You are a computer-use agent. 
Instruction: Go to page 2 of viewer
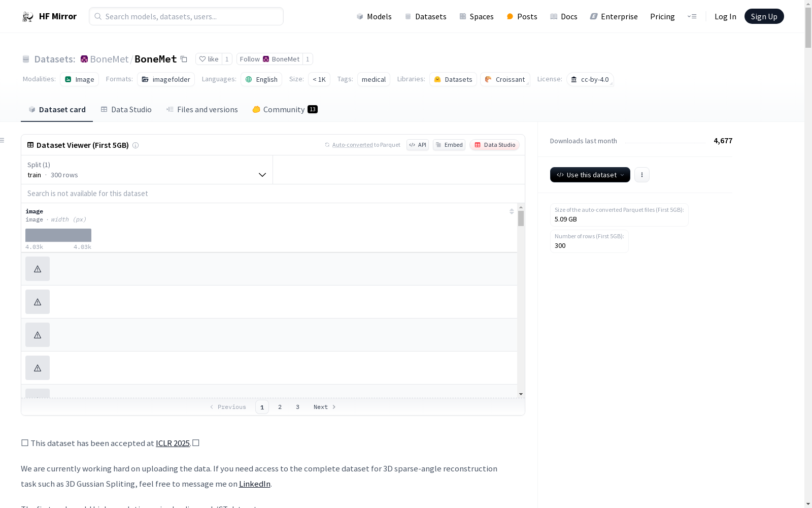(x=280, y=407)
